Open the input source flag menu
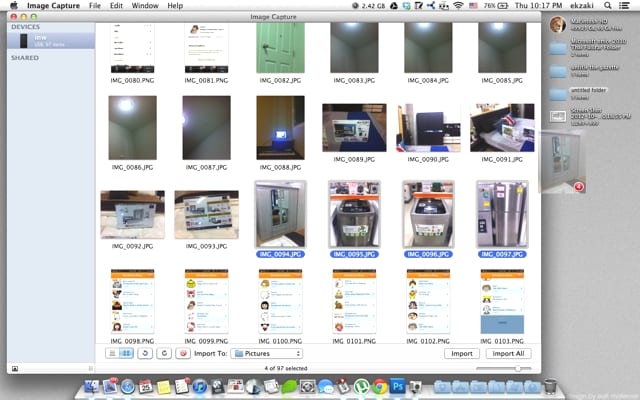This screenshot has height=400, width=640. [473, 6]
